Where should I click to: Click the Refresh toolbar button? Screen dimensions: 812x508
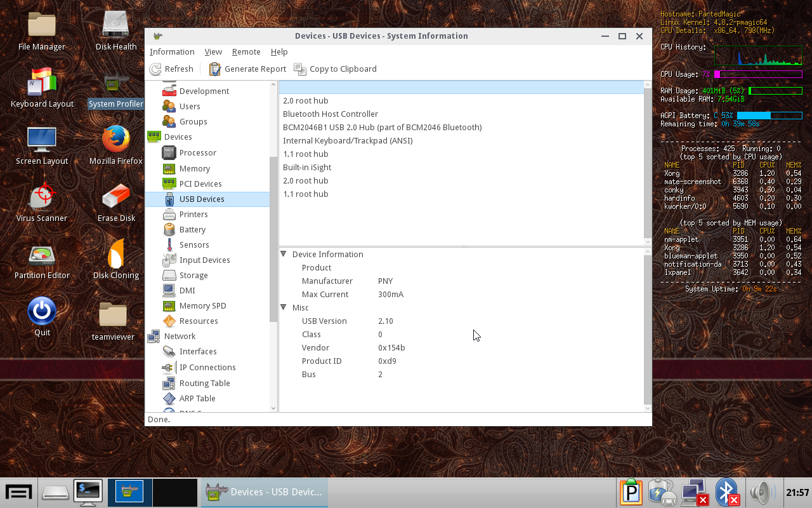(x=171, y=69)
